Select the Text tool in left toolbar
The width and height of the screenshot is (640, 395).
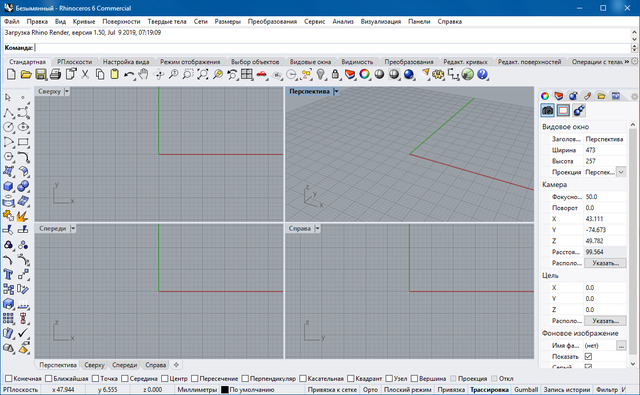(x=8, y=274)
